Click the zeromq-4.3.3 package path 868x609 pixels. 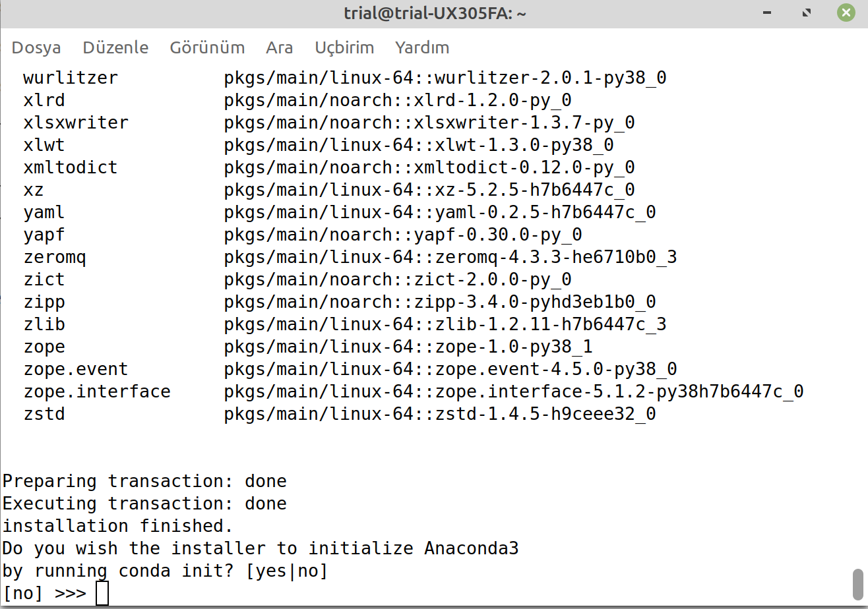click(x=450, y=257)
